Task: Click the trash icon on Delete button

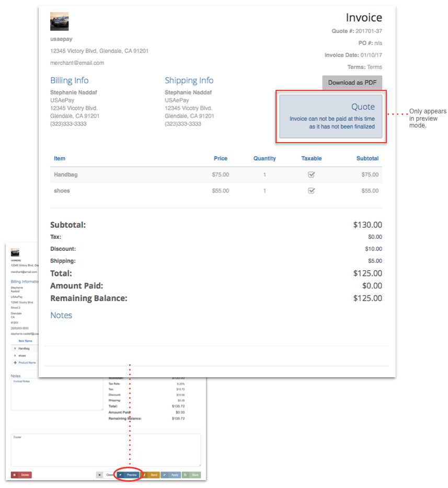Action: click(x=15, y=475)
